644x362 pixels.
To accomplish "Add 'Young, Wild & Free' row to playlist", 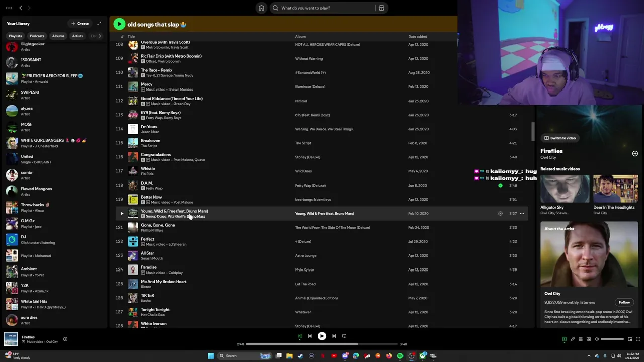I will [500, 213].
